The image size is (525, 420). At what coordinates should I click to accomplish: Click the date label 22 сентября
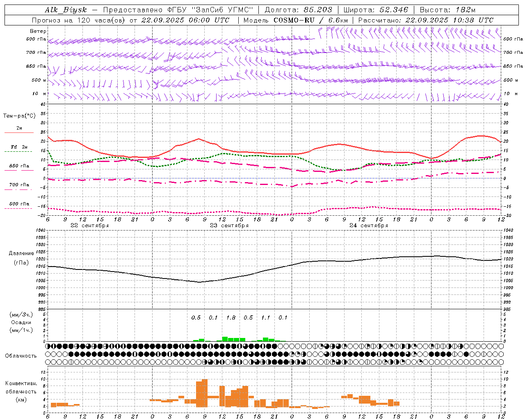[89, 226]
